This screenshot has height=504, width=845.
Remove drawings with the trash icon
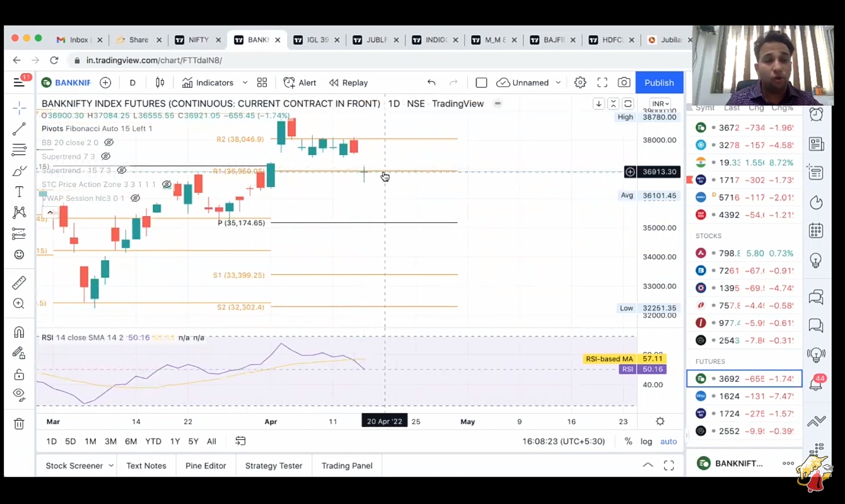point(19,424)
